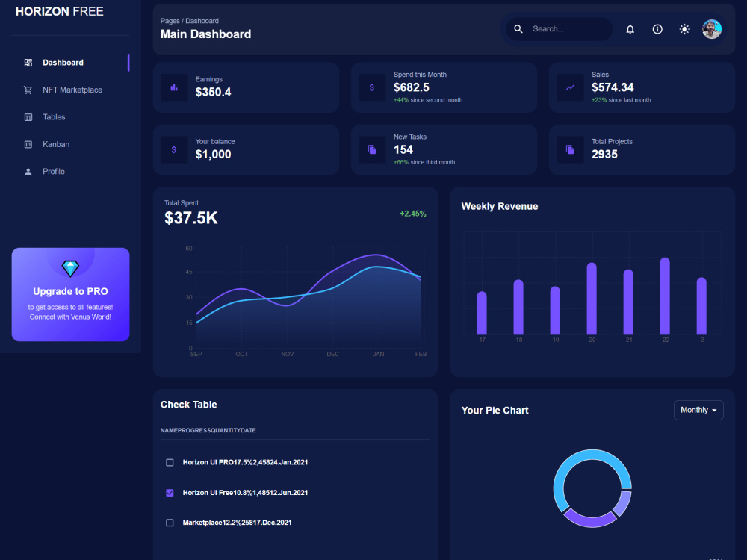Click the Total Projects documents icon

570,149
